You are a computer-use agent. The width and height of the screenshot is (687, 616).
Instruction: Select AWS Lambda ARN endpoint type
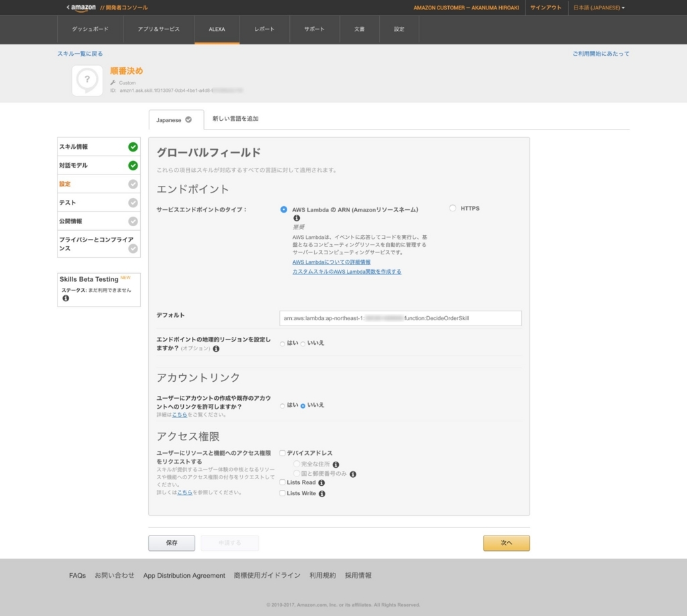tap(284, 209)
